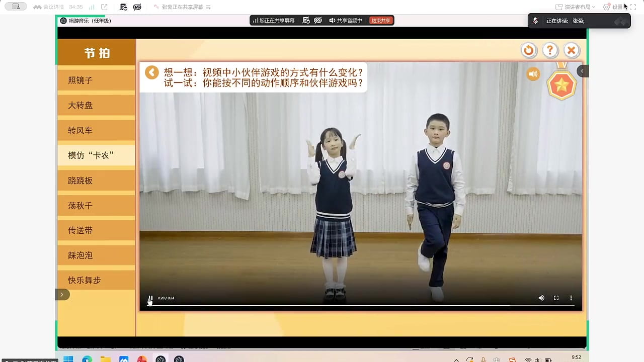Select the 模仿"卡农" lesson
The image size is (644, 362).
pyautogui.click(x=96, y=155)
